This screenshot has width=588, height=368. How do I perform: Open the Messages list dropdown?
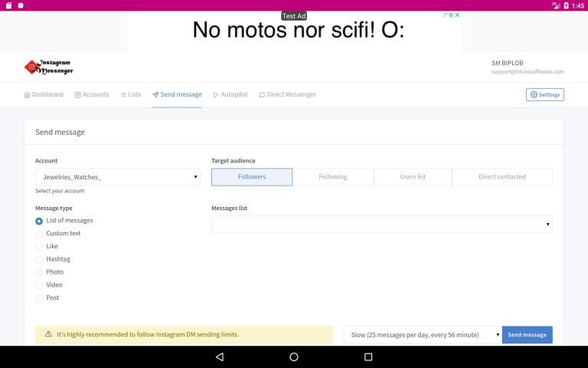(381, 224)
